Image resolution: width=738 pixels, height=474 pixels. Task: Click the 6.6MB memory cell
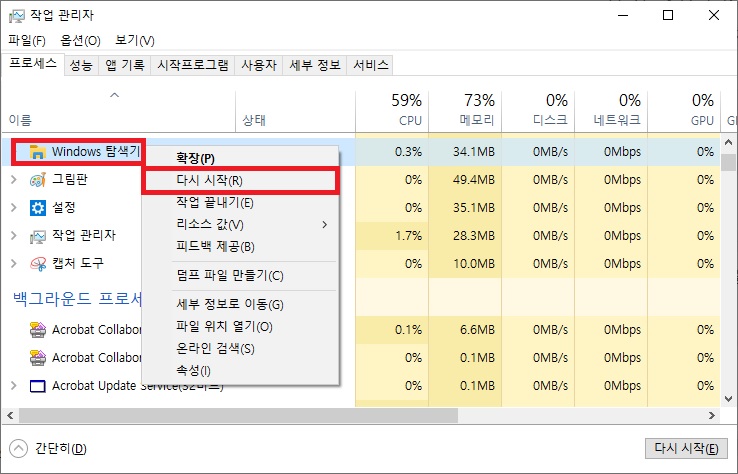pyautogui.click(x=465, y=330)
